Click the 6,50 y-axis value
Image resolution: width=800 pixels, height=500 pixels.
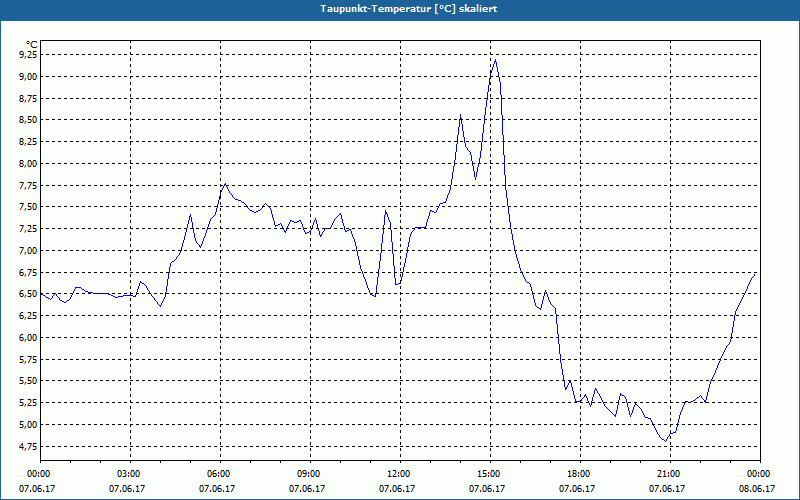point(28,294)
